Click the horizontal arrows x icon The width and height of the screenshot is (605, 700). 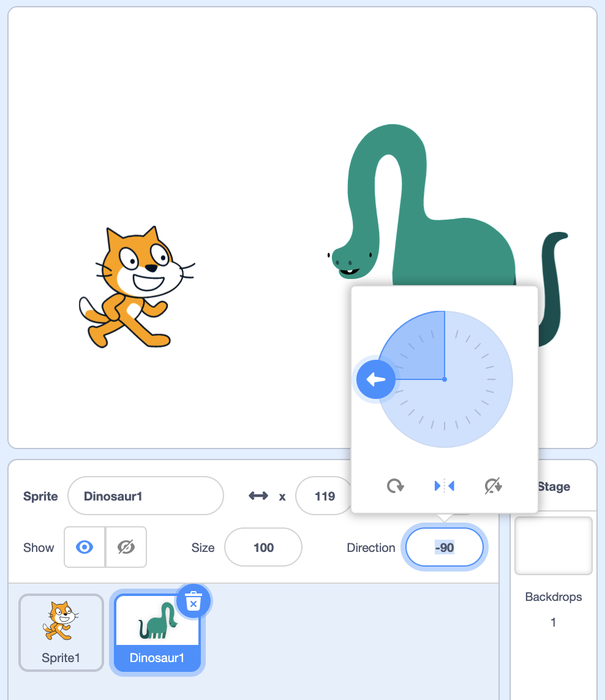coord(258,496)
